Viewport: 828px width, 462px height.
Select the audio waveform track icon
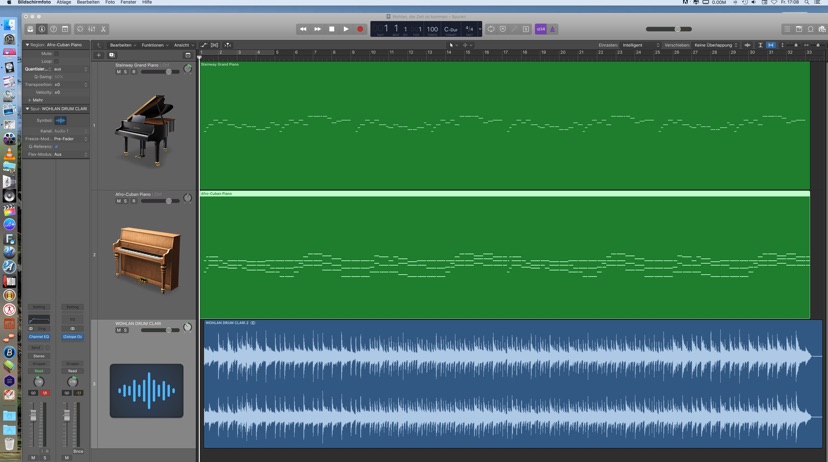[147, 391]
